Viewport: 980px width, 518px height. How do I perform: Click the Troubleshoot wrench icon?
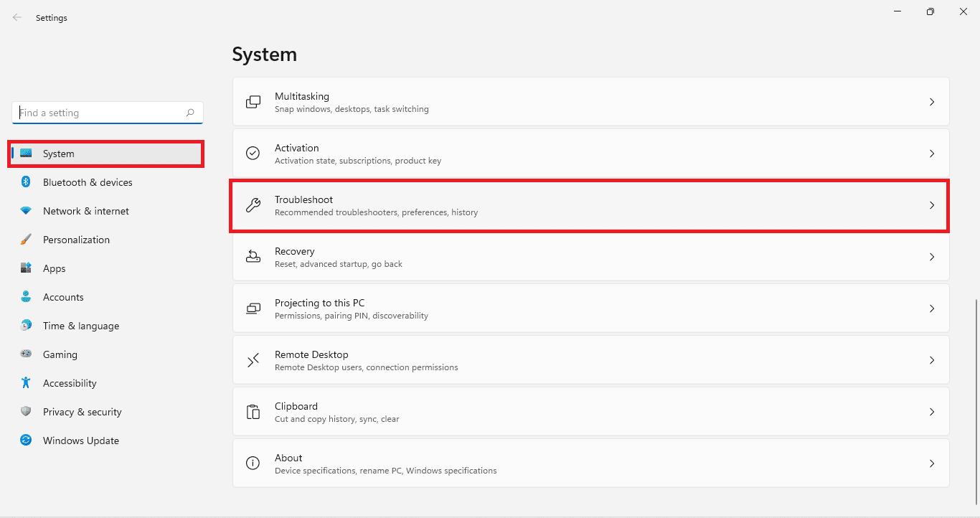click(x=253, y=205)
